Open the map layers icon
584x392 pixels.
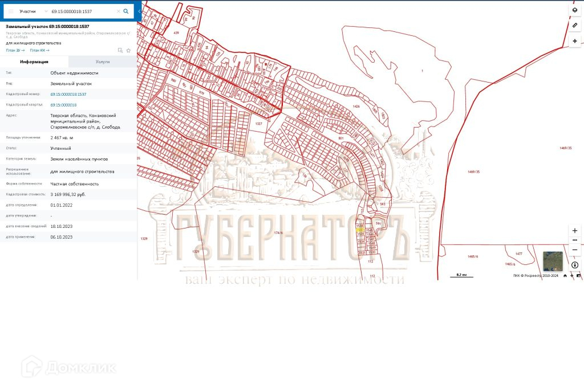(x=575, y=10)
